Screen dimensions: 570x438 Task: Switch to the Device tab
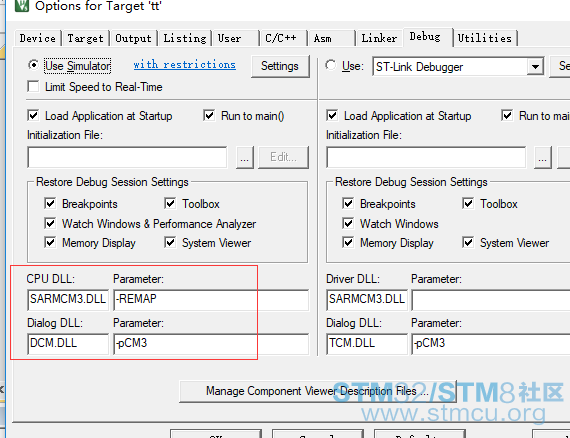(x=38, y=38)
